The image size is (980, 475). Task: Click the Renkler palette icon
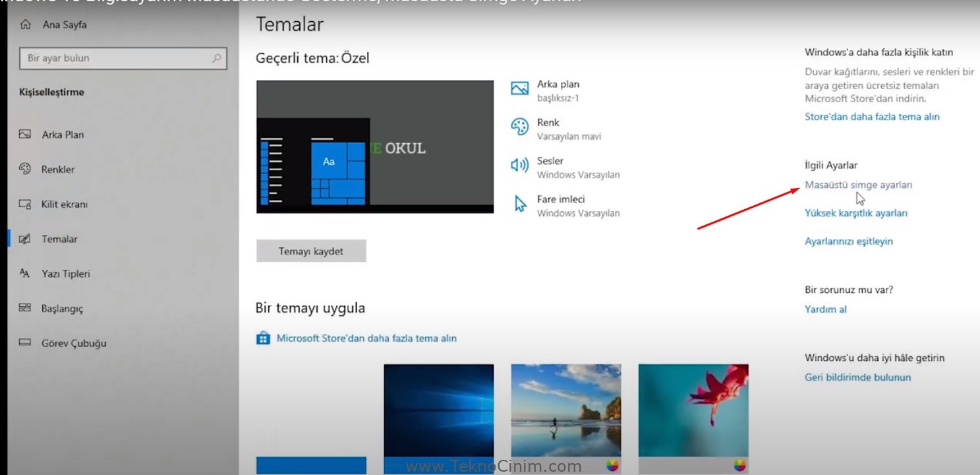(25, 169)
